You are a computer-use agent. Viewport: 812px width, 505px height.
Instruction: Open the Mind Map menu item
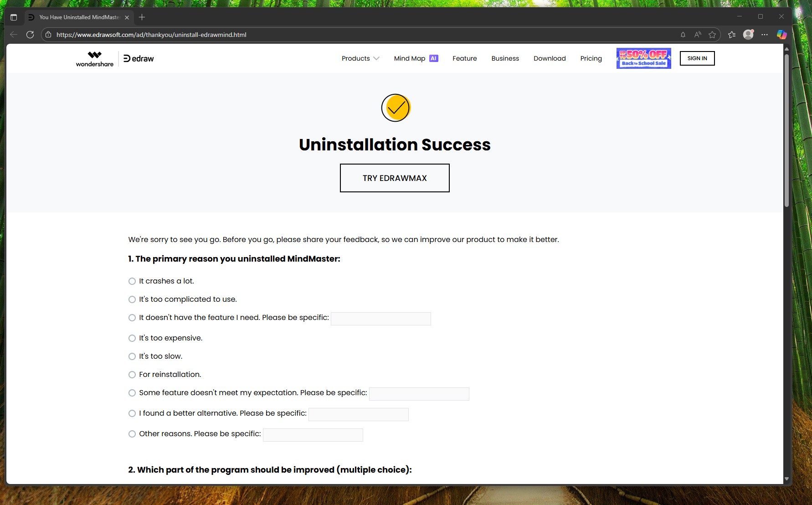[x=410, y=58]
